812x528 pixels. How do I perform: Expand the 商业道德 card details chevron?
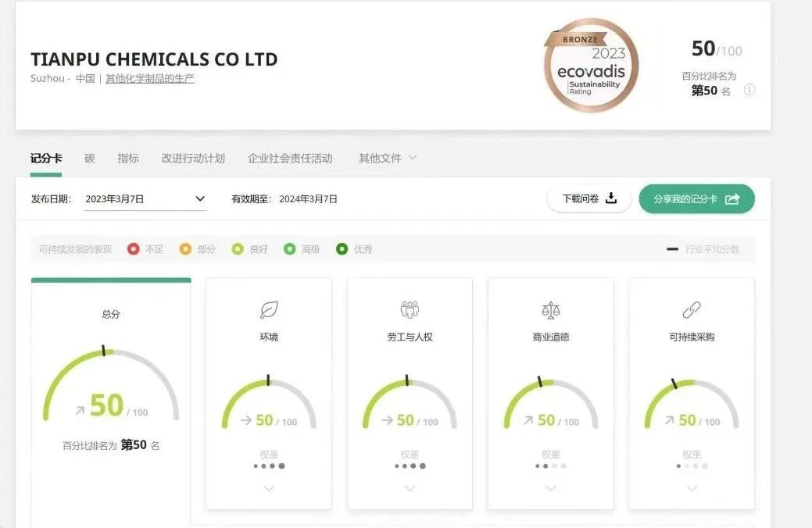pos(550,488)
